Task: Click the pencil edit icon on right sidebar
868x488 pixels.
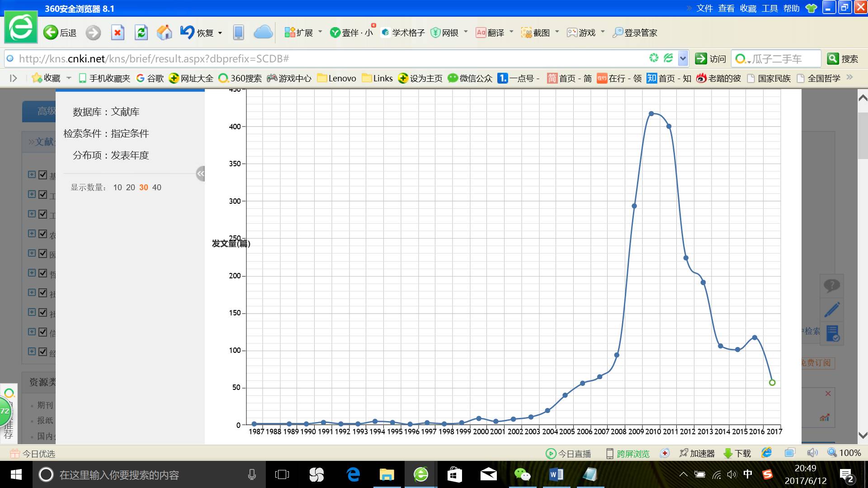Action: coord(831,310)
